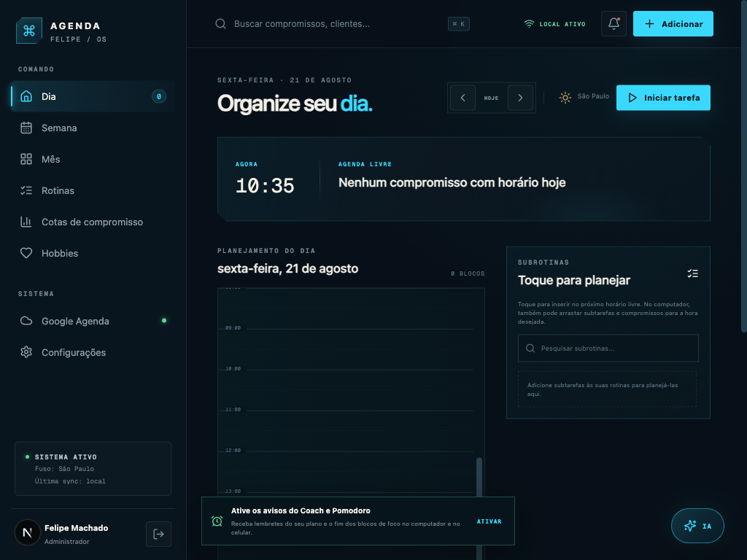The width and height of the screenshot is (747, 560).
Task: Click the Dia count badge
Action: click(x=158, y=96)
